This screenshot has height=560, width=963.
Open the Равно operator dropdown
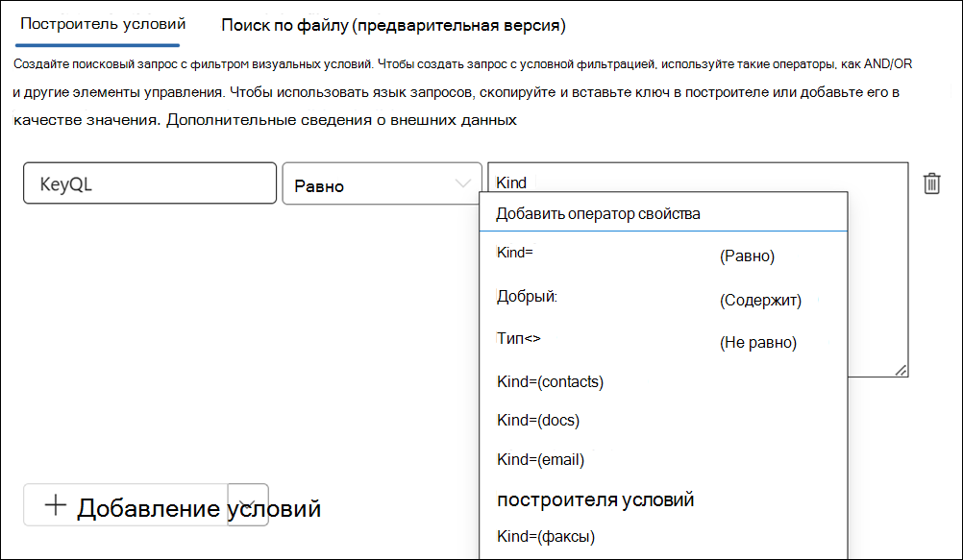coord(381,183)
